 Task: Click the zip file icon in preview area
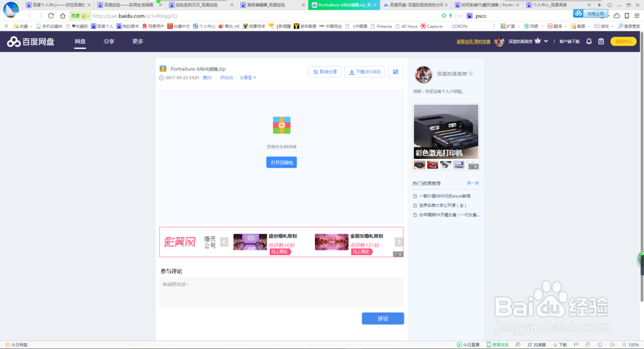(282, 125)
